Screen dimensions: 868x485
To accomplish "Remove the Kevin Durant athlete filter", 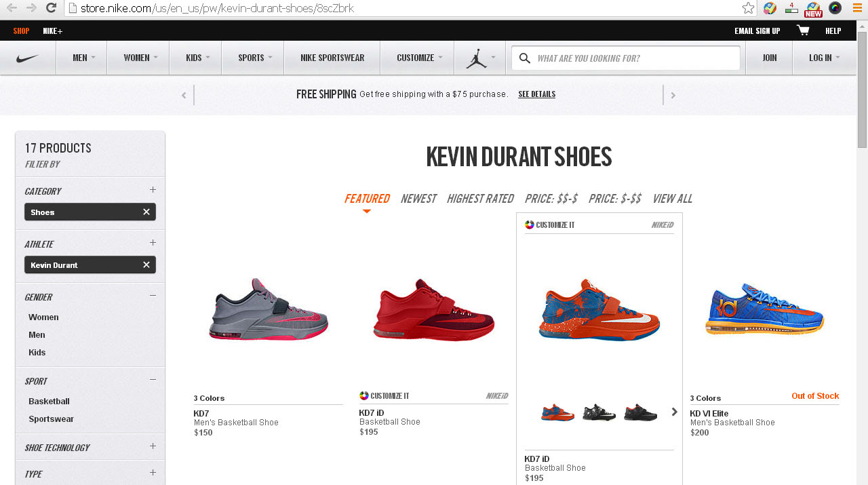I will point(146,265).
